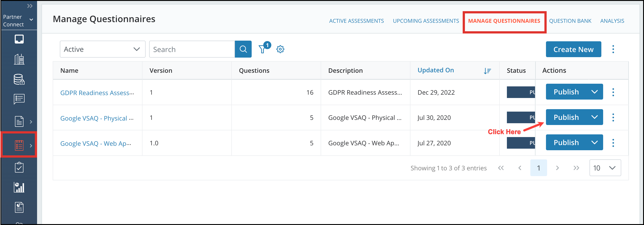Open the locked database icon in the sidebar

19,79
